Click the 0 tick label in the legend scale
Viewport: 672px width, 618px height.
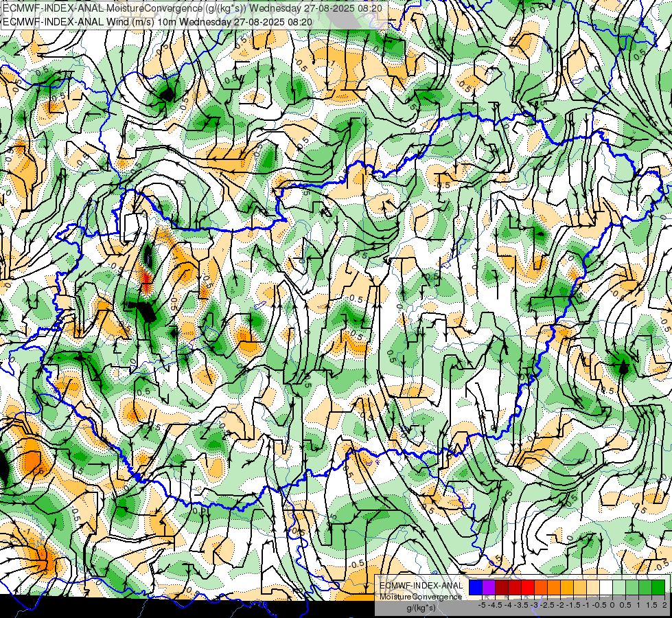pos(612,605)
